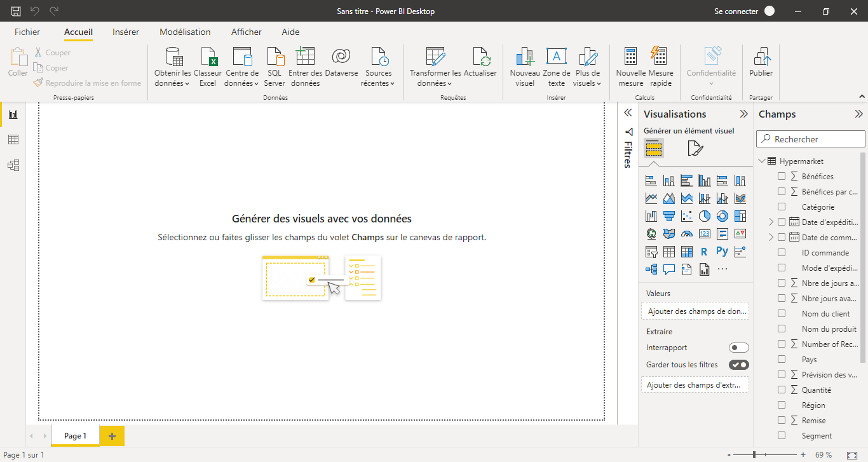Check the Bénéfices field
The image size is (868, 462).
(782, 177)
